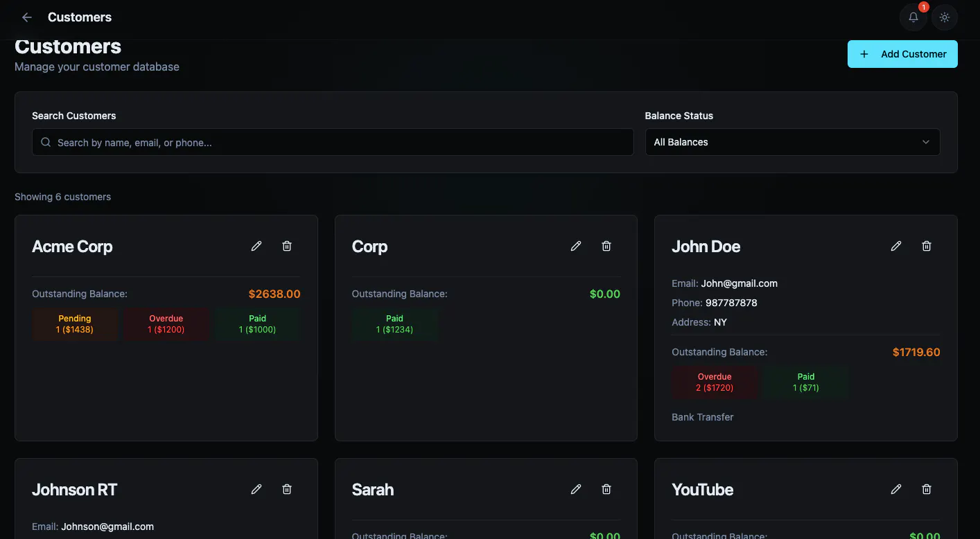
Task: Go back using the arrow icon
Action: (x=27, y=17)
